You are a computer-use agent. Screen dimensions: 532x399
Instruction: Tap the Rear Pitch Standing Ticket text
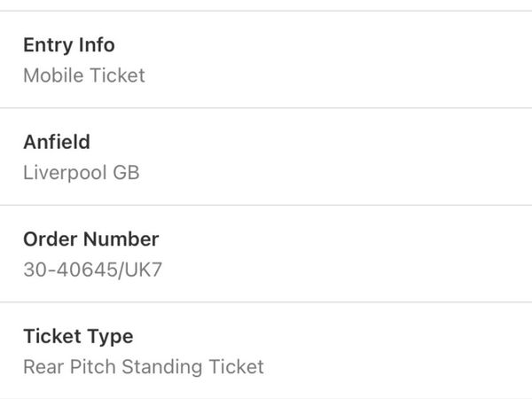(x=144, y=366)
